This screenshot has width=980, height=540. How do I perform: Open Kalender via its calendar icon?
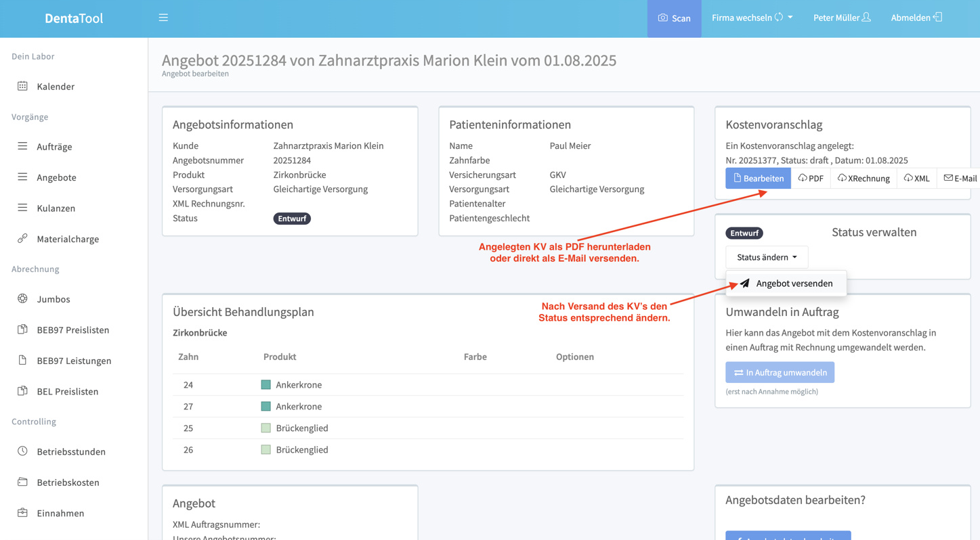click(x=22, y=86)
